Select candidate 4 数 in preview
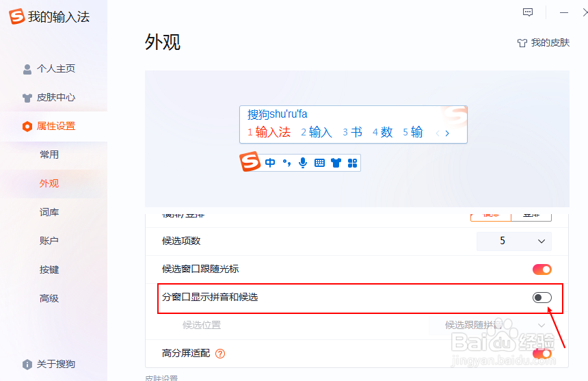Viewport: 588px width, 381px height. 382,133
